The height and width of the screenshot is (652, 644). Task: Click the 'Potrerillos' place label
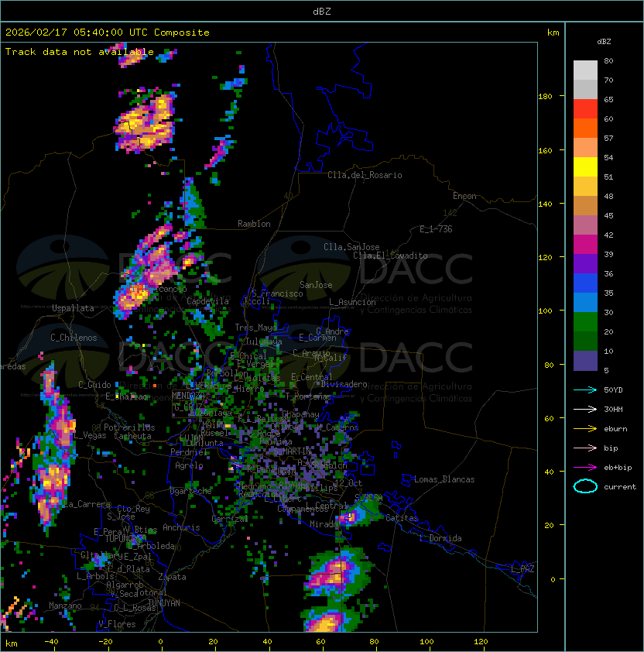pyautogui.click(x=129, y=427)
